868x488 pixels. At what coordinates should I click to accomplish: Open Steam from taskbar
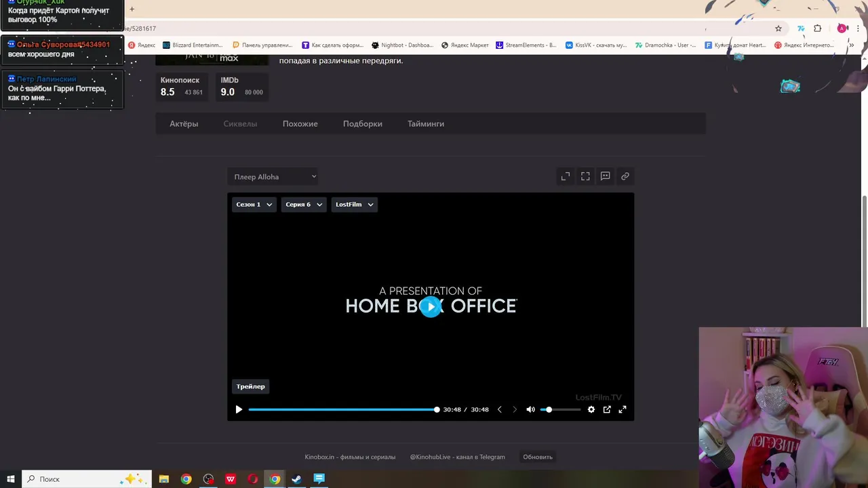pos(297,479)
